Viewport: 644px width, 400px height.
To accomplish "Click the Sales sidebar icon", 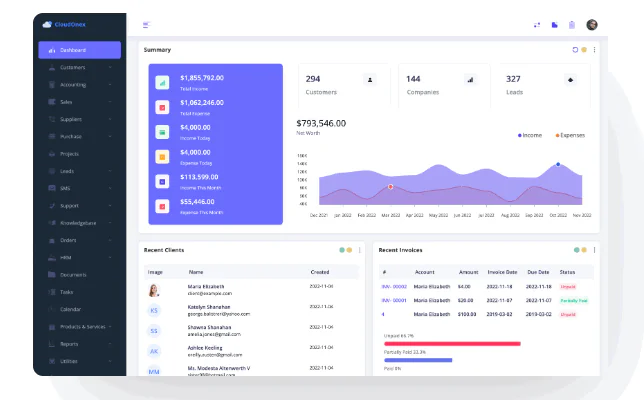I will (52, 102).
